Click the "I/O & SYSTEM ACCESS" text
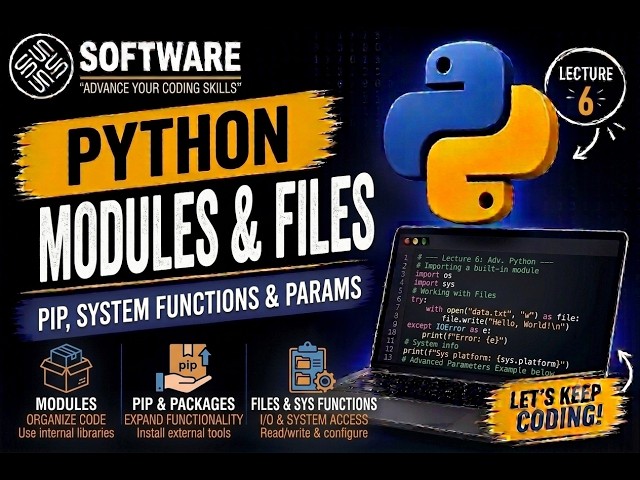The width and height of the screenshot is (640, 480). tap(314, 419)
